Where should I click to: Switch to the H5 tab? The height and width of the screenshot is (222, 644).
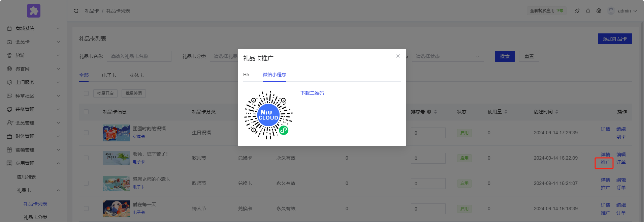pos(246,75)
